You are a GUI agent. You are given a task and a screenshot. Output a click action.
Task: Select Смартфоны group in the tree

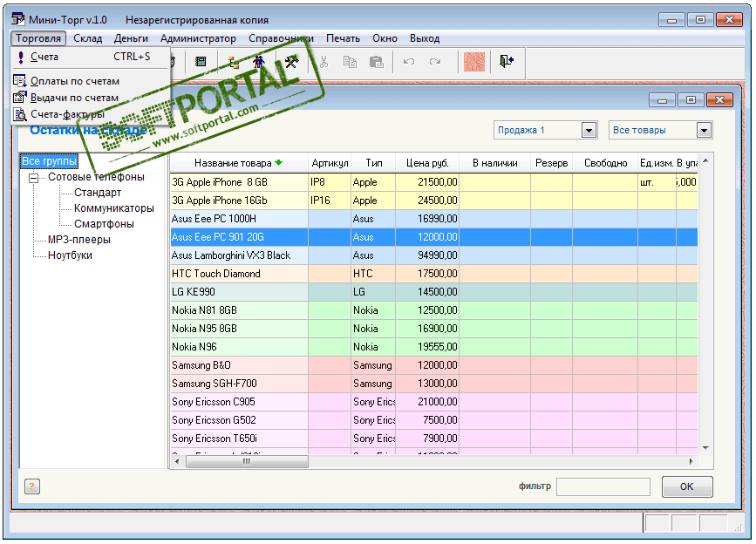(x=104, y=224)
